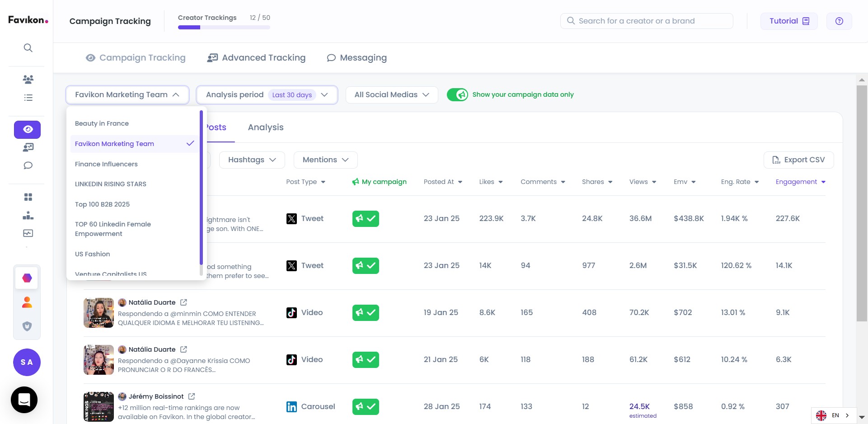The width and height of the screenshot is (868, 424).
Task: Toggle My campaign badge for Carousel post
Action: [x=366, y=407]
